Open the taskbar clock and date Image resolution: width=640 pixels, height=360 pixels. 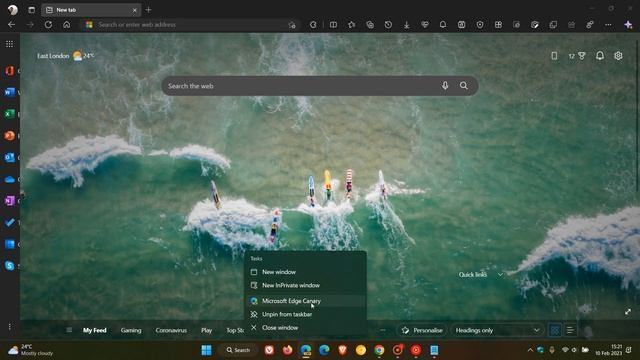(609, 350)
